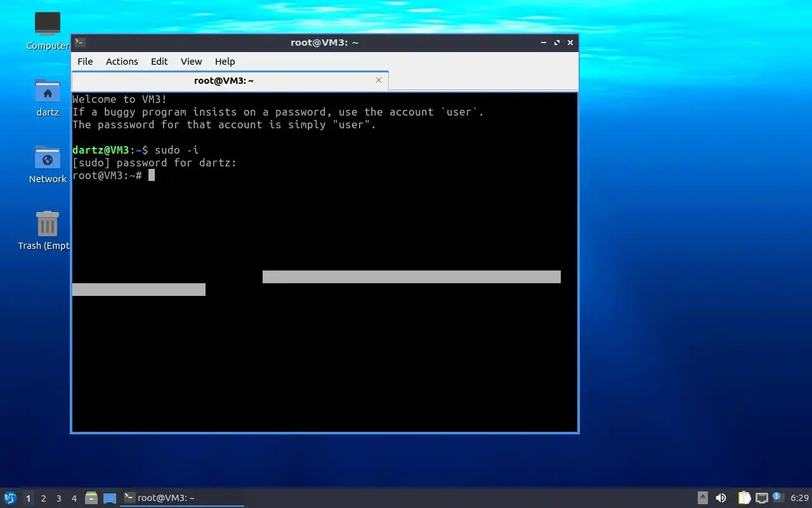The height and width of the screenshot is (508, 812).
Task: Open the Computer desktop icon
Action: coord(48,24)
